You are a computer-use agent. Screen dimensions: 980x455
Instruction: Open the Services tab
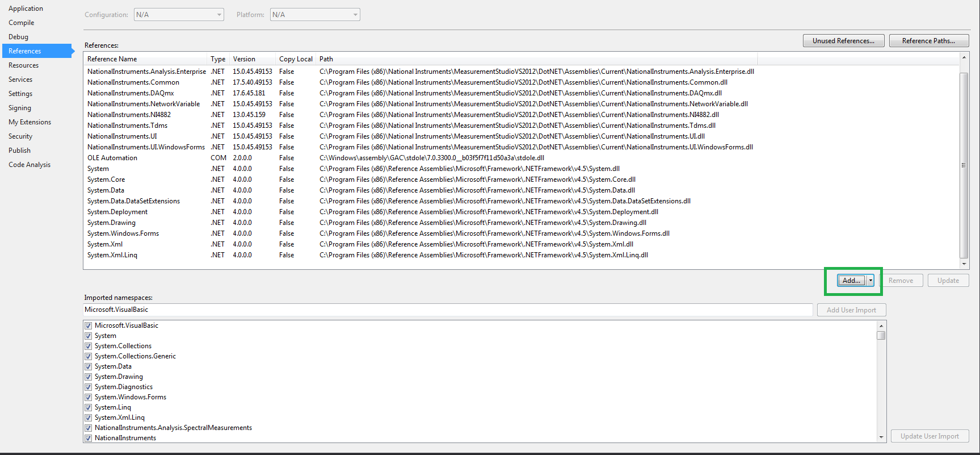click(20, 80)
